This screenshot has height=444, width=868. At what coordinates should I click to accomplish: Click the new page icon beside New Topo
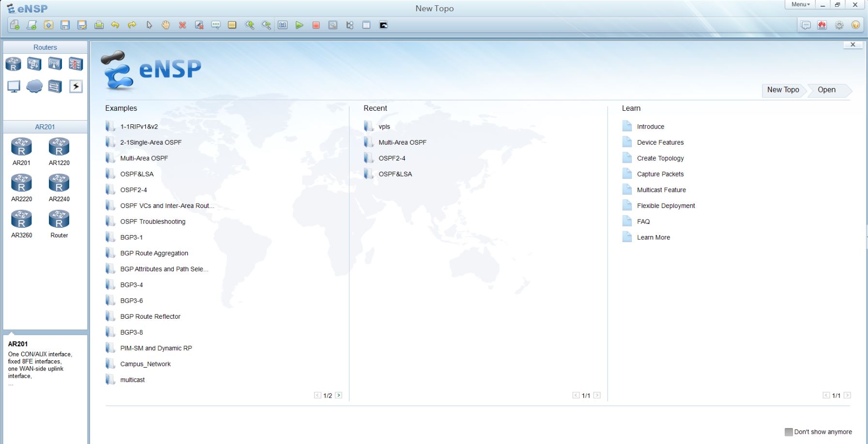coord(32,25)
